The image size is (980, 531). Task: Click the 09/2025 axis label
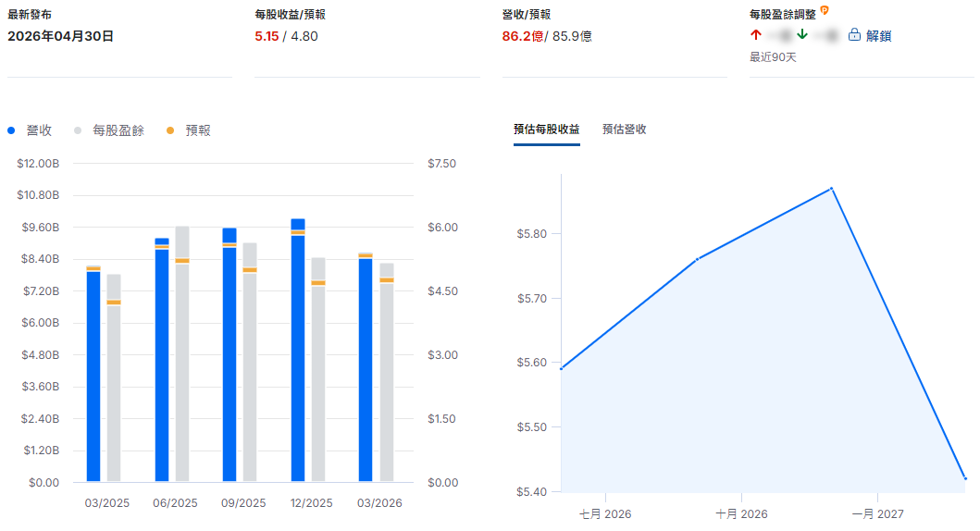point(243,503)
